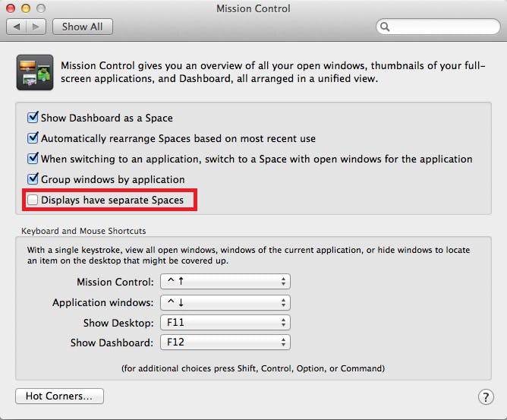
Task: Click the back navigation arrow
Action: [16, 27]
